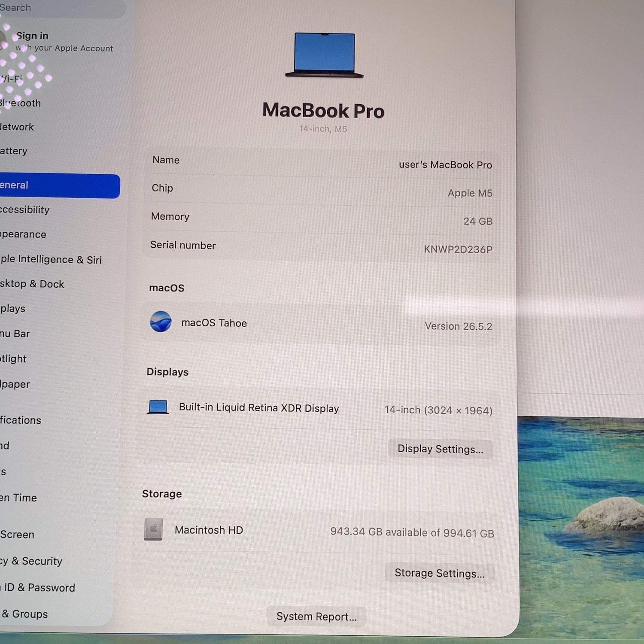The height and width of the screenshot is (644, 644).
Task: Click the resolution "14-inch (3024 × 1964)"
Action: coord(438,410)
